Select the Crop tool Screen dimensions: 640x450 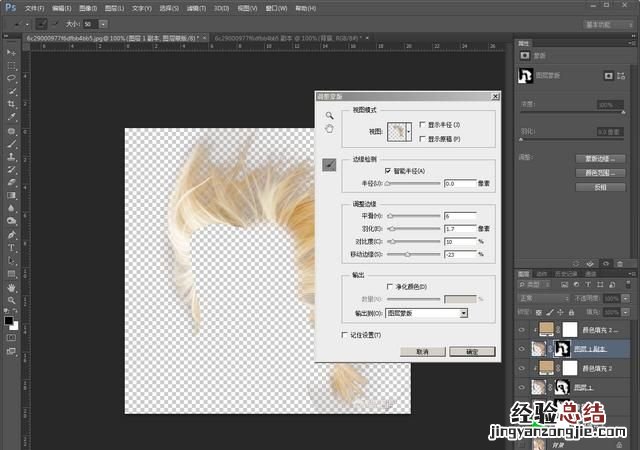coord(11,105)
